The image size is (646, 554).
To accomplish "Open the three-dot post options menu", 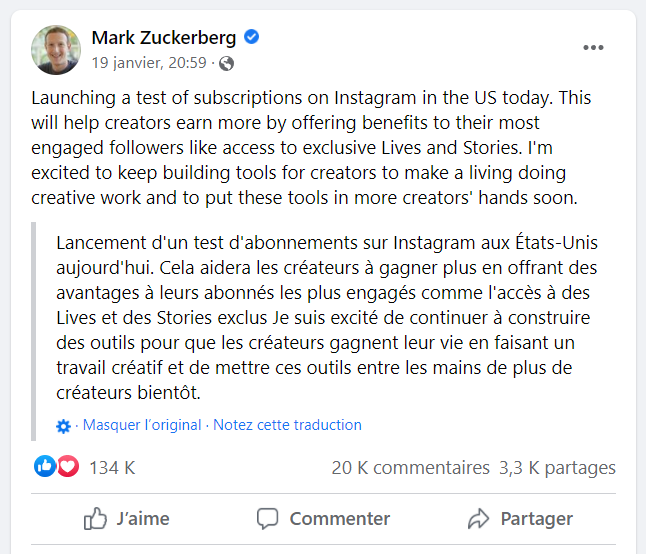I will [x=594, y=48].
